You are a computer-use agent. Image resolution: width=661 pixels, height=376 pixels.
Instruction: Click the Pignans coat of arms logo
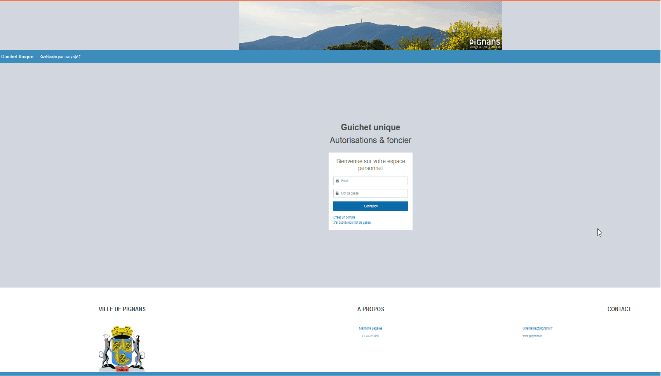pos(122,349)
